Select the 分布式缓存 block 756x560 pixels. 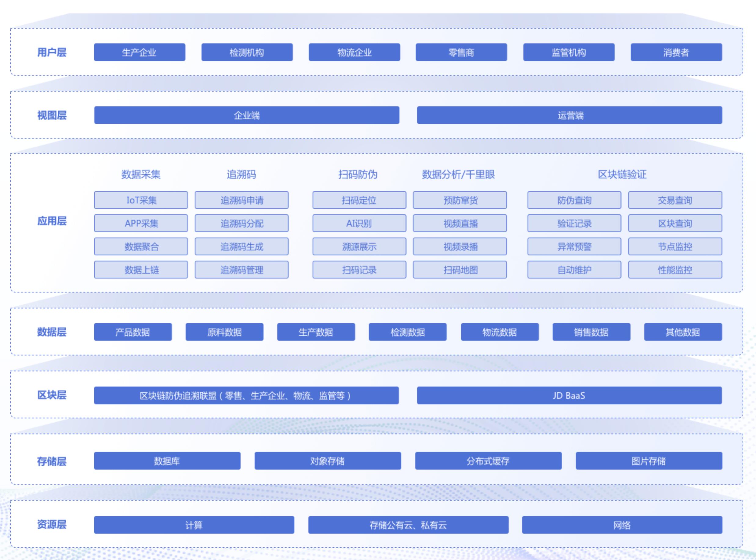pyautogui.click(x=488, y=461)
